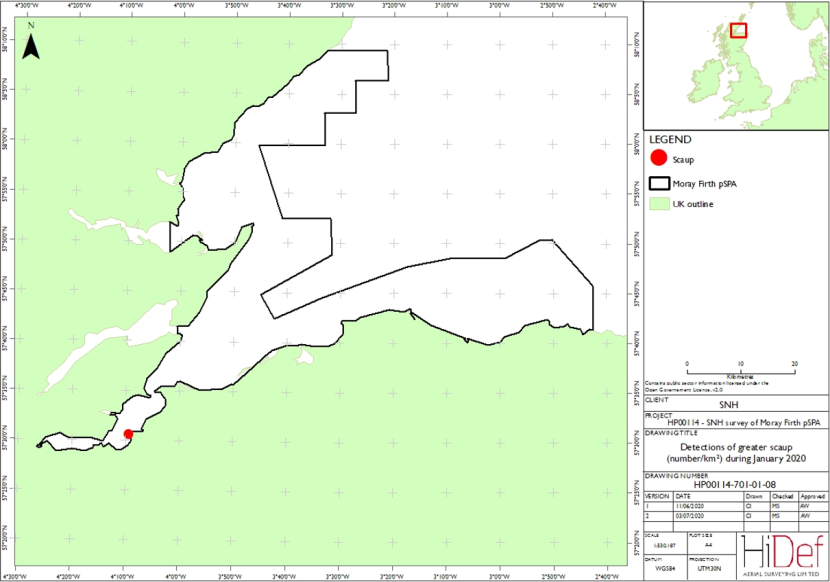Click the '11/06/2020' date cell
The height and width of the screenshot is (582, 830).
point(690,506)
